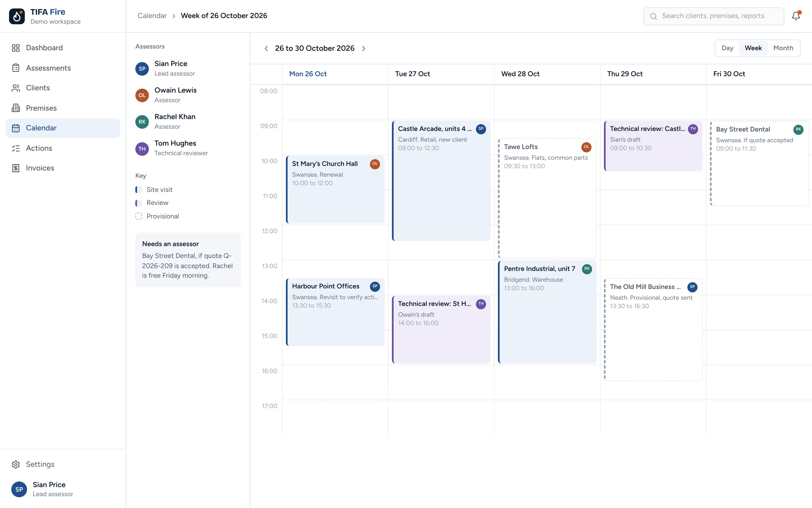Open St Mary's Church Hall event
The image size is (812, 508).
tap(335, 189)
